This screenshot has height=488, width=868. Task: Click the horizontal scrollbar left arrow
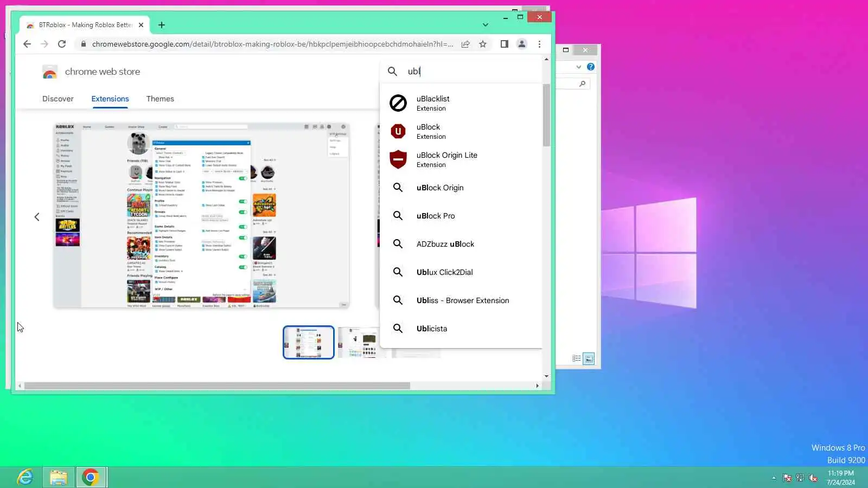point(20,386)
